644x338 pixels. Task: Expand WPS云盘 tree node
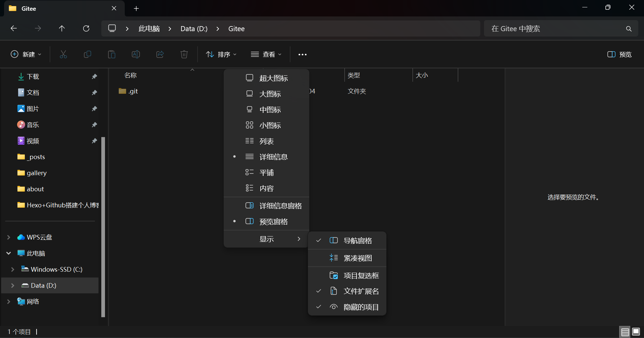pos(9,237)
